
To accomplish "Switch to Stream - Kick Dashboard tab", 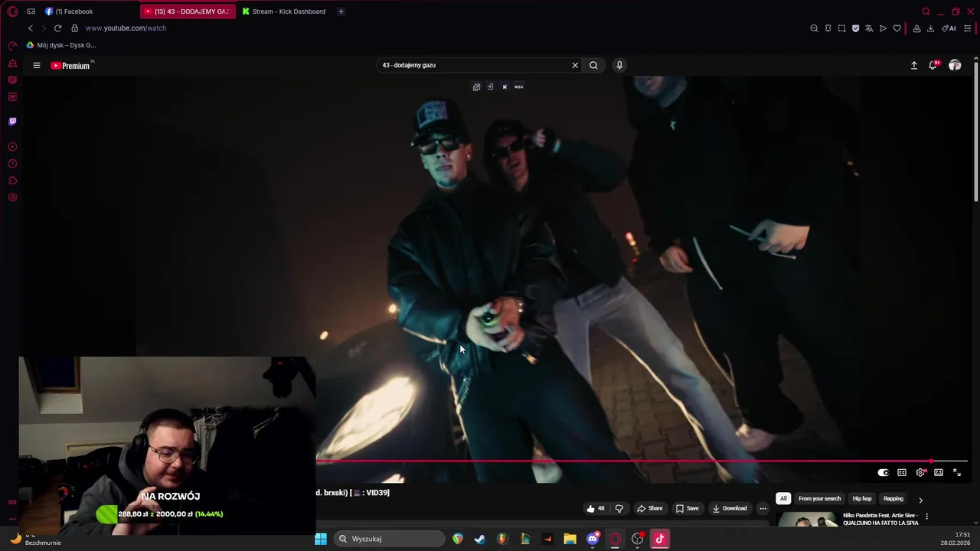I will point(284,11).
